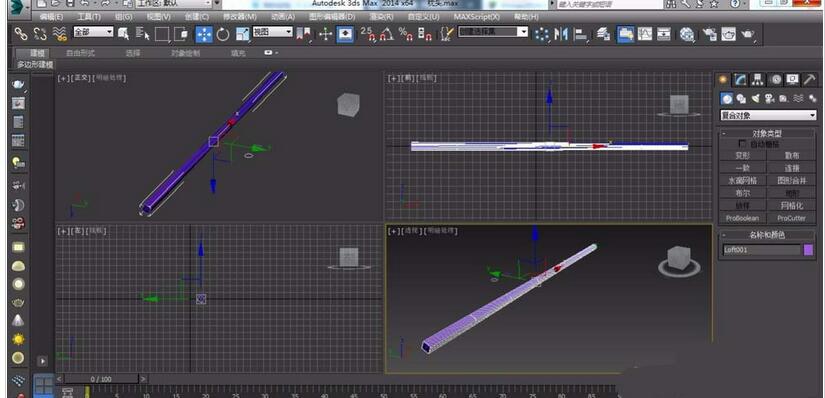Click the ProCutter button

(791, 217)
